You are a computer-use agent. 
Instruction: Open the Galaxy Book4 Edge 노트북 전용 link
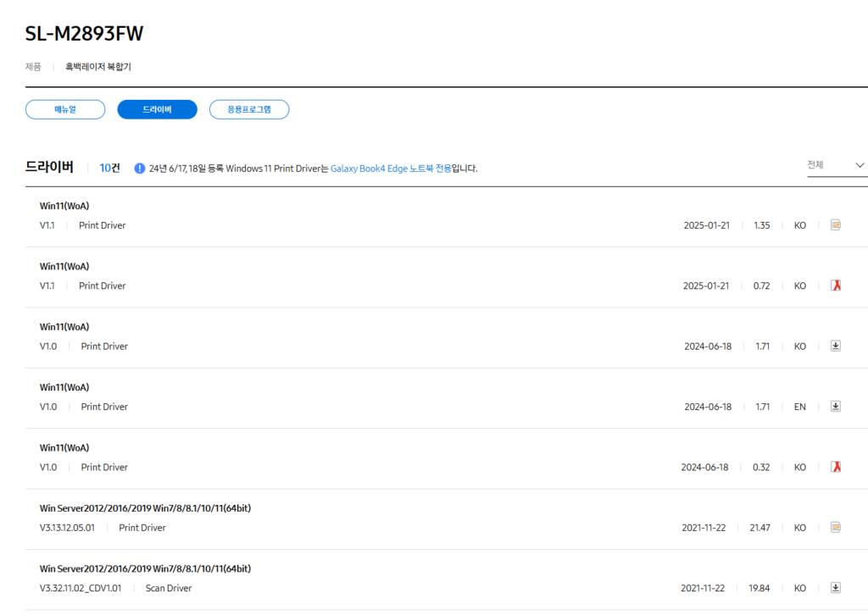click(x=391, y=169)
